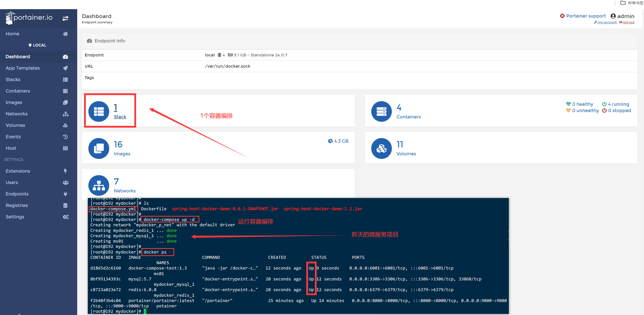Open the Settings page

pyautogui.click(x=15, y=217)
